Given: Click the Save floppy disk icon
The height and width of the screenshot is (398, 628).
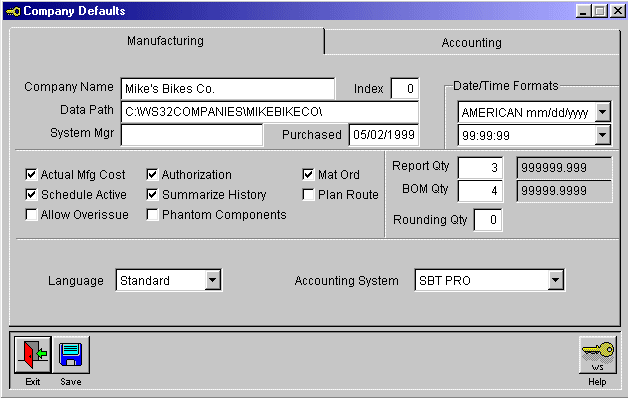Looking at the screenshot, I should pyautogui.click(x=71, y=354).
